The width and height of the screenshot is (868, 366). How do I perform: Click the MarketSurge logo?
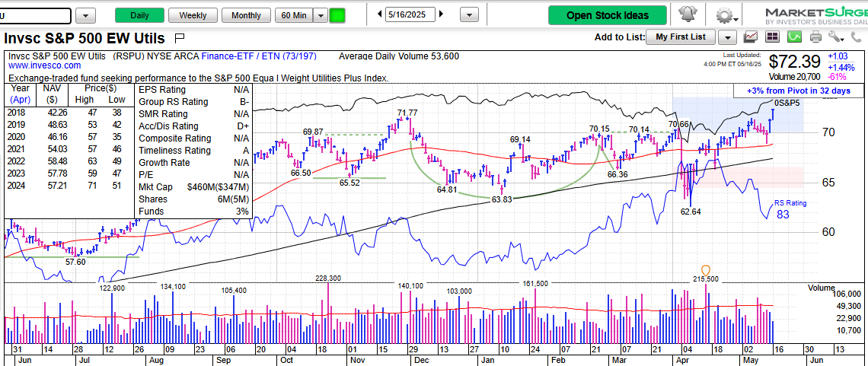[x=818, y=15]
